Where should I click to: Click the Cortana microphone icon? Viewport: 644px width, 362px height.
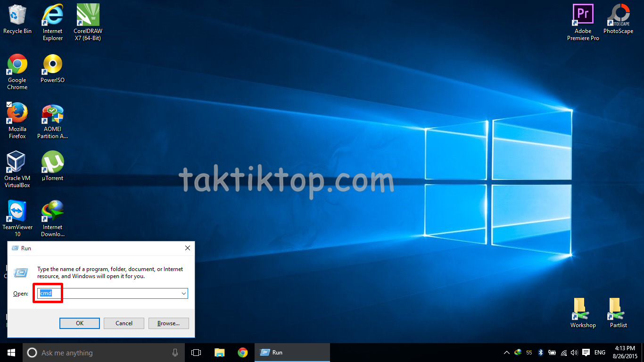[x=175, y=353]
